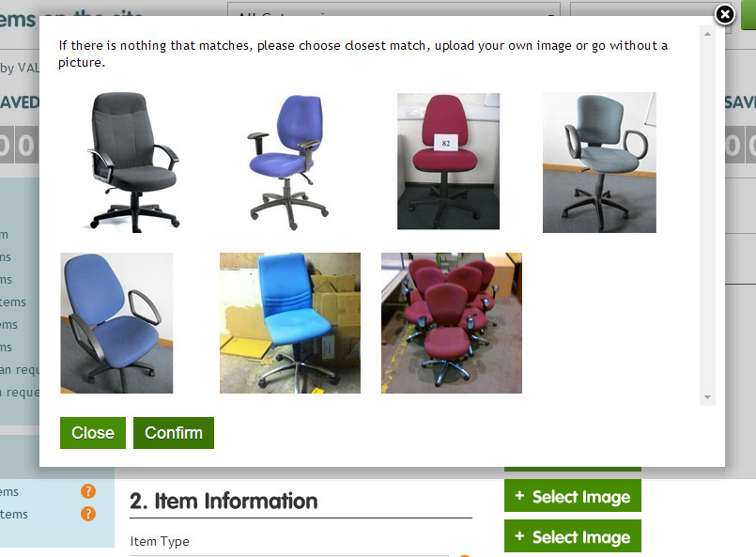Select the grey chair with loop arms
Screen dimensions: 756x557
599,162
